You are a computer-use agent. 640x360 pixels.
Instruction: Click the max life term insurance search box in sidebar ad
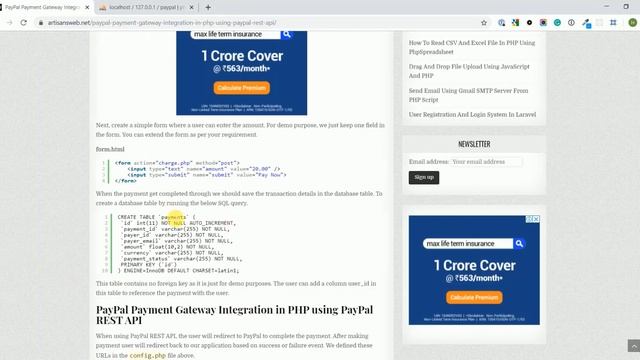(468, 244)
